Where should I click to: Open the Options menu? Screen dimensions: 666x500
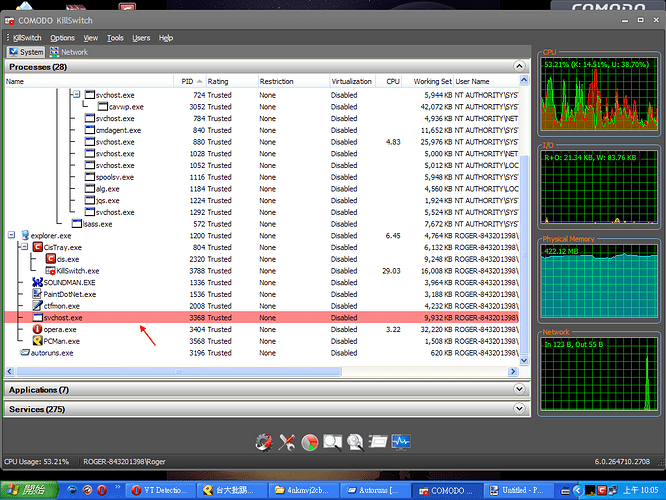click(x=62, y=38)
